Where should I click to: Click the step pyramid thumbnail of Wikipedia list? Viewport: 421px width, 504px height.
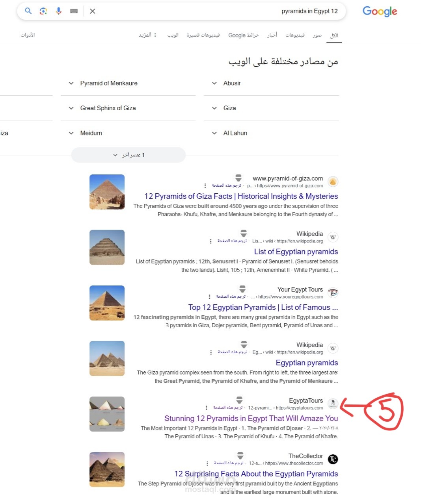point(107,247)
